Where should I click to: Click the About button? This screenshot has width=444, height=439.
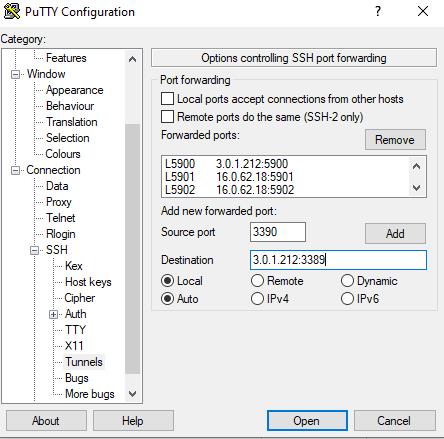[x=46, y=421]
